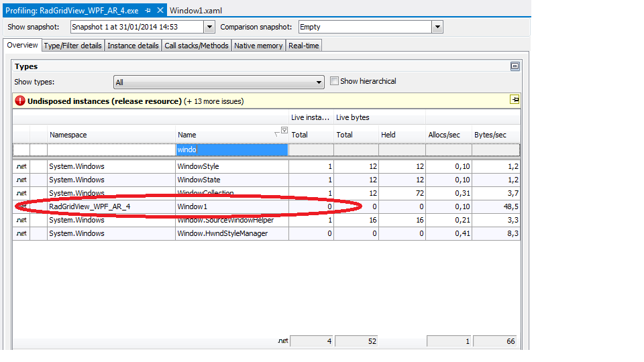
Task: Sort by the Bytes/sec column header
Action: click(490, 135)
